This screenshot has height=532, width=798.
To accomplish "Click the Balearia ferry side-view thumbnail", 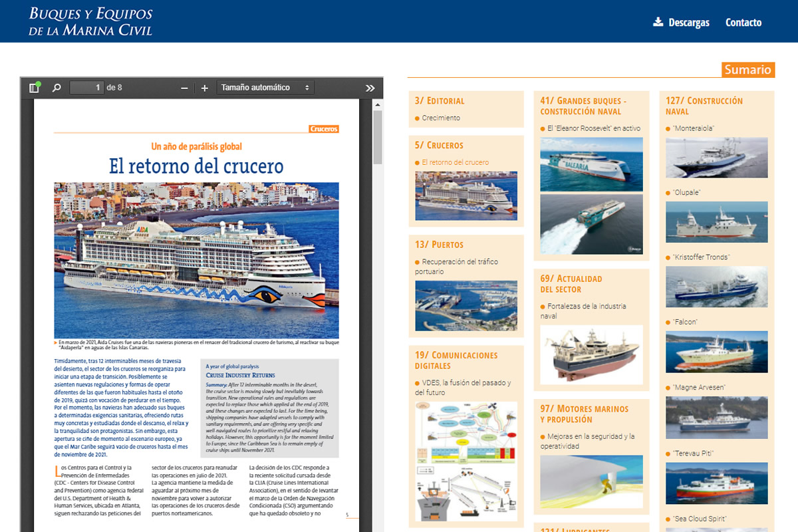I will point(592,164).
